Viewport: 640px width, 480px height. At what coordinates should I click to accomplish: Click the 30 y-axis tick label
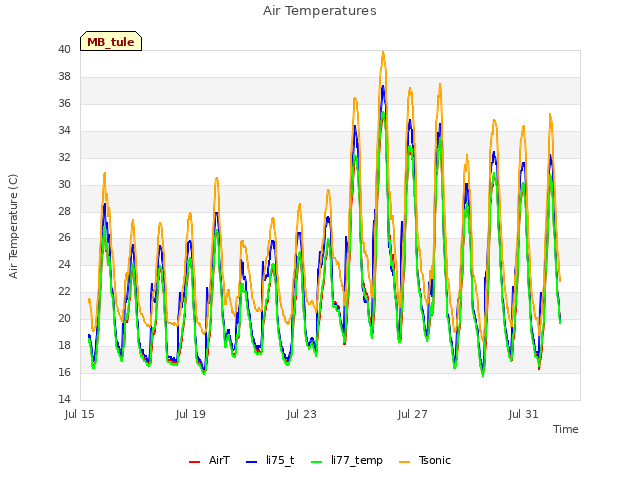point(64,184)
